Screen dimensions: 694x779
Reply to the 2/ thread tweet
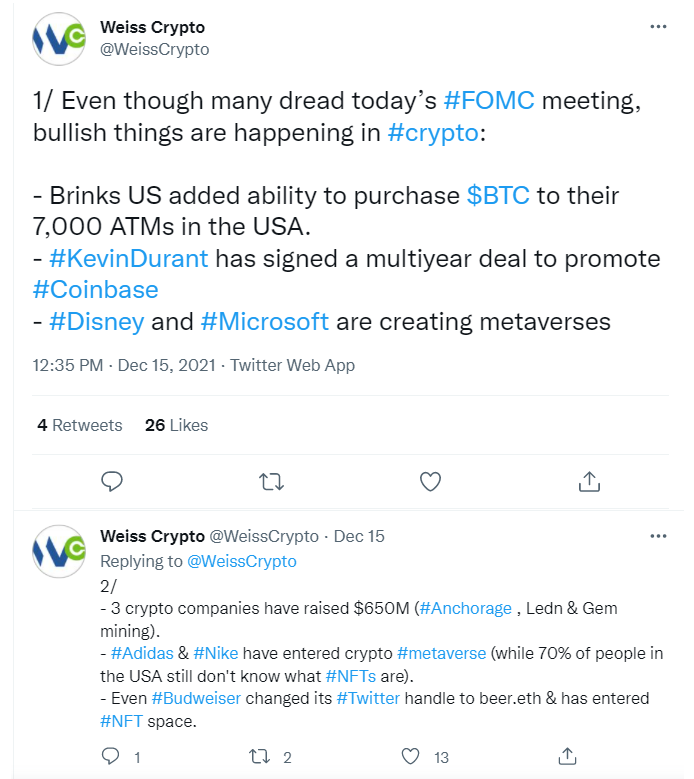point(110,756)
